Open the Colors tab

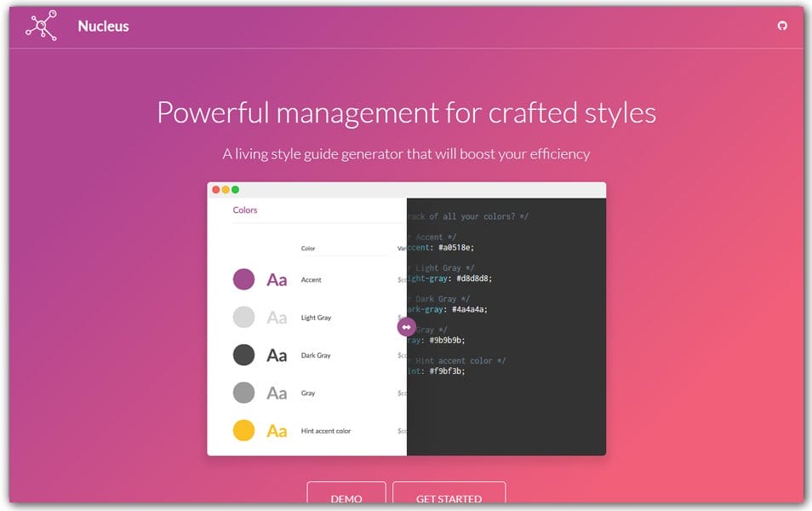coord(245,210)
